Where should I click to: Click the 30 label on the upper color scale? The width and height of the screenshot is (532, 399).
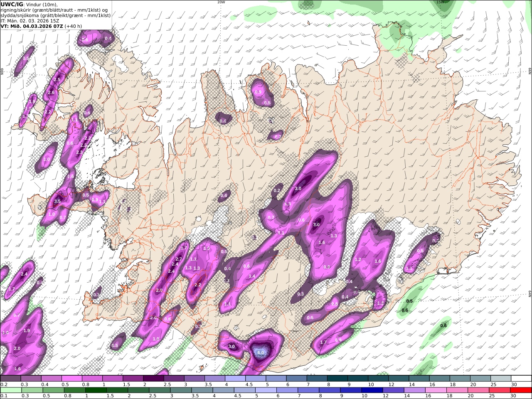click(514, 384)
